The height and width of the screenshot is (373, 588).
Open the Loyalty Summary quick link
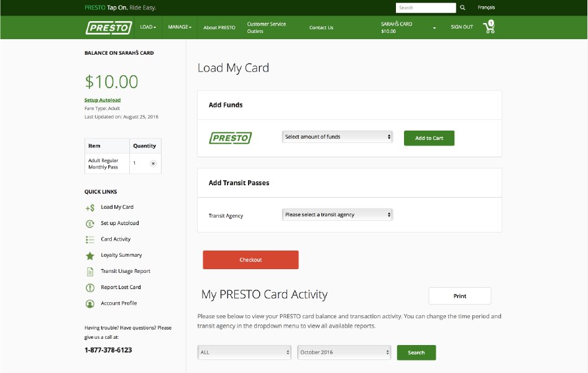point(121,255)
